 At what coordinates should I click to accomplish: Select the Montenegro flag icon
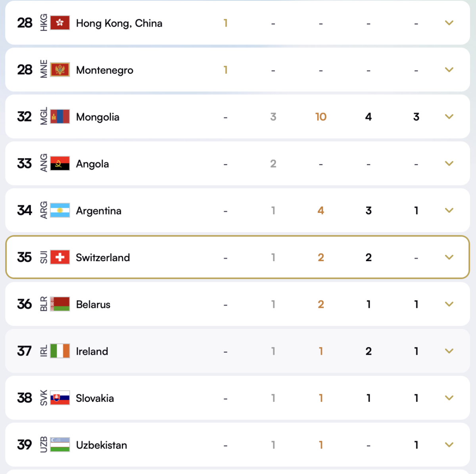[60, 70]
